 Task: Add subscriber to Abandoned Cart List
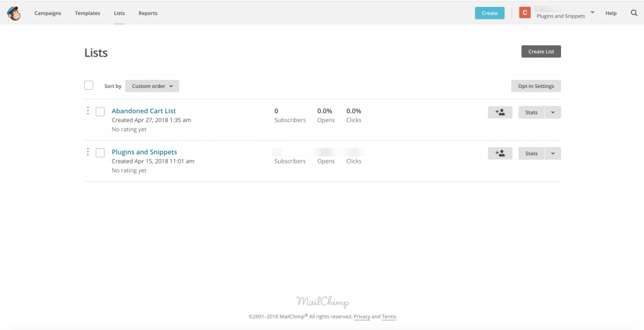click(500, 112)
